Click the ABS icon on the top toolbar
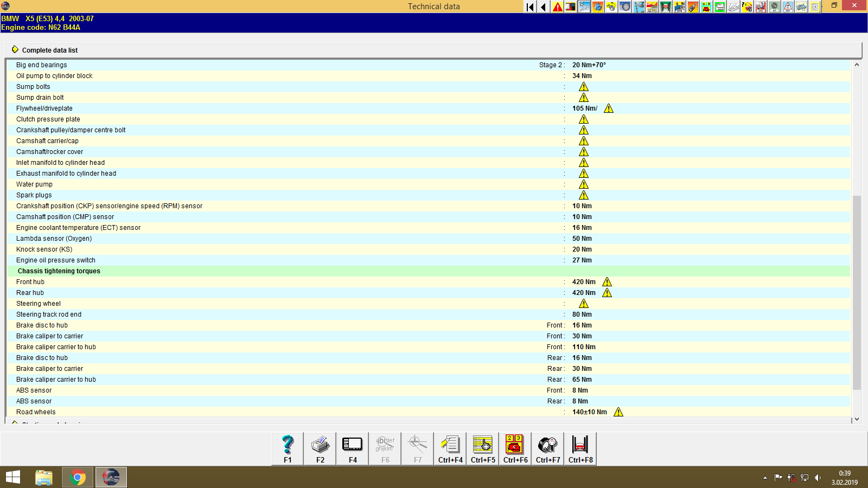Image resolution: width=868 pixels, height=488 pixels. click(x=788, y=7)
